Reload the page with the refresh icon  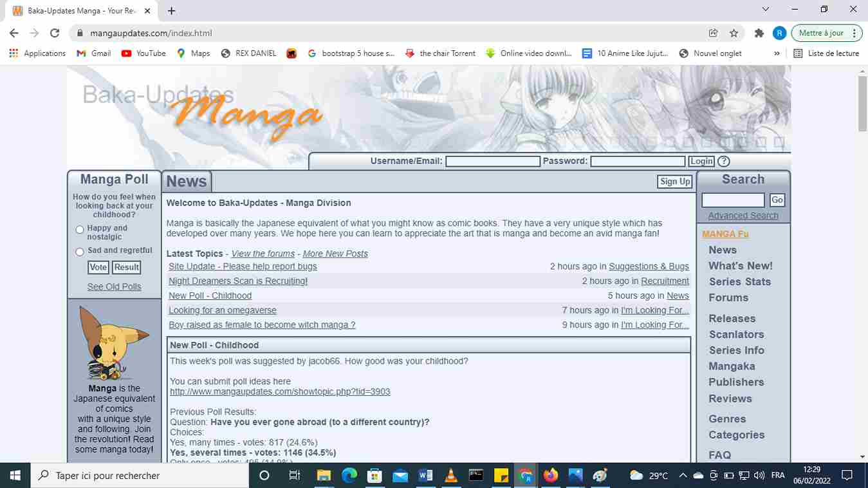[x=55, y=33]
